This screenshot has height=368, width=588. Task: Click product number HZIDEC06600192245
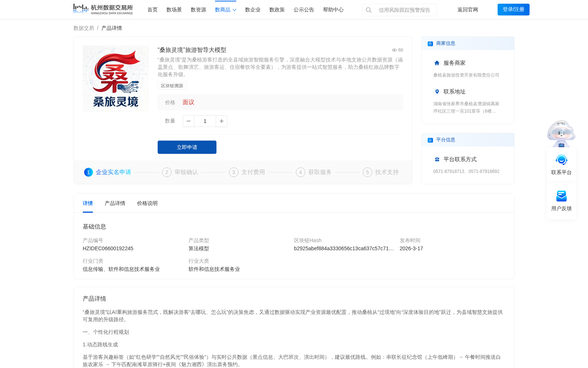point(108,248)
